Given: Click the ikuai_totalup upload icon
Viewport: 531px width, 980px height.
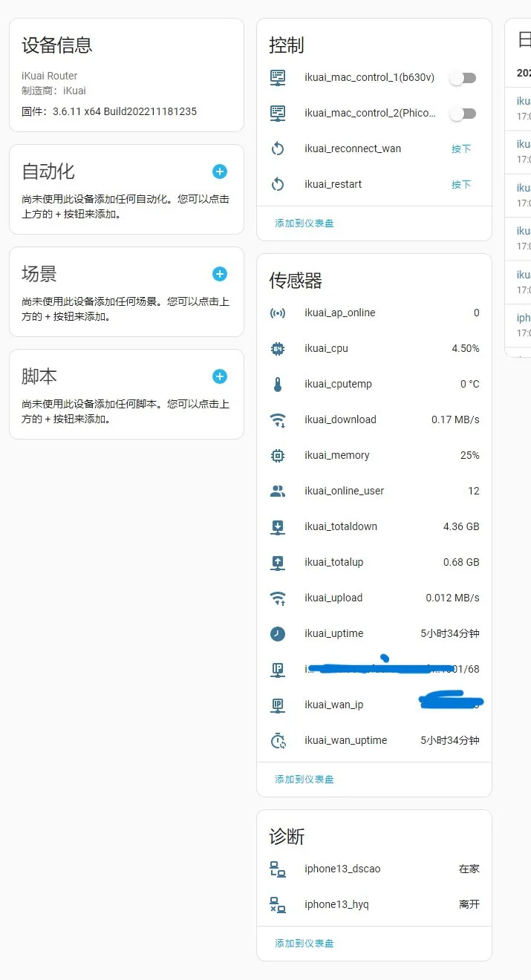Looking at the screenshot, I should click(x=278, y=562).
